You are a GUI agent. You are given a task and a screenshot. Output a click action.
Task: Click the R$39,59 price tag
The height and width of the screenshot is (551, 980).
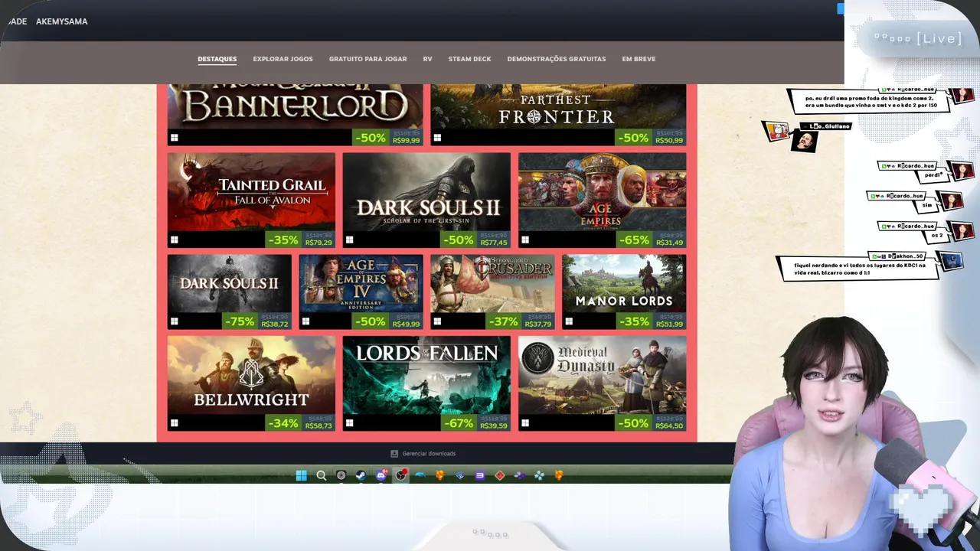(494, 425)
